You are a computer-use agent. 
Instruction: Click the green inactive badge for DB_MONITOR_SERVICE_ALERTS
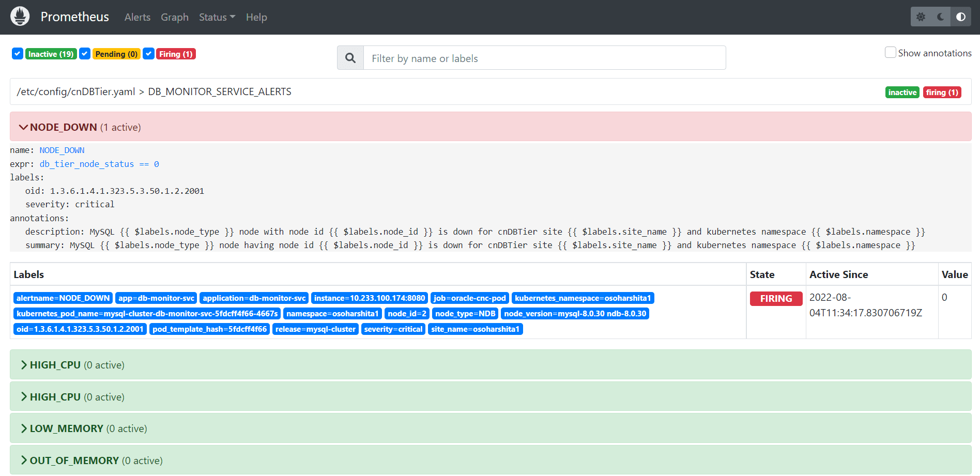[902, 92]
